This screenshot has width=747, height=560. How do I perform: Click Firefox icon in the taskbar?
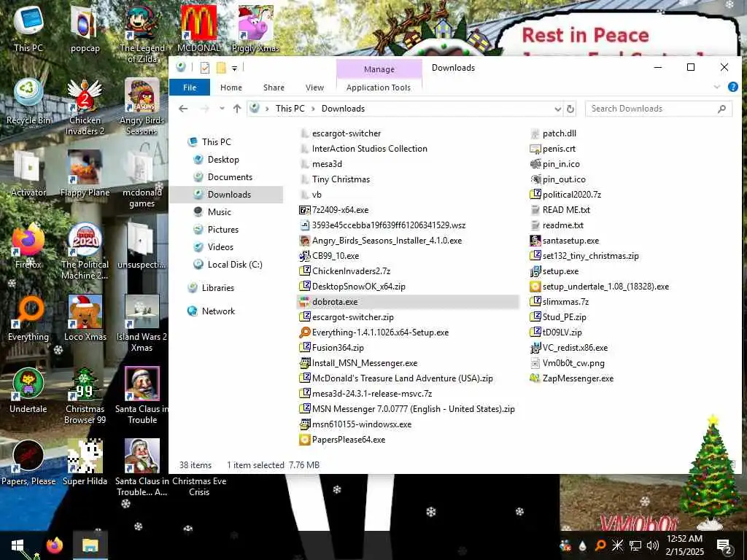54,545
